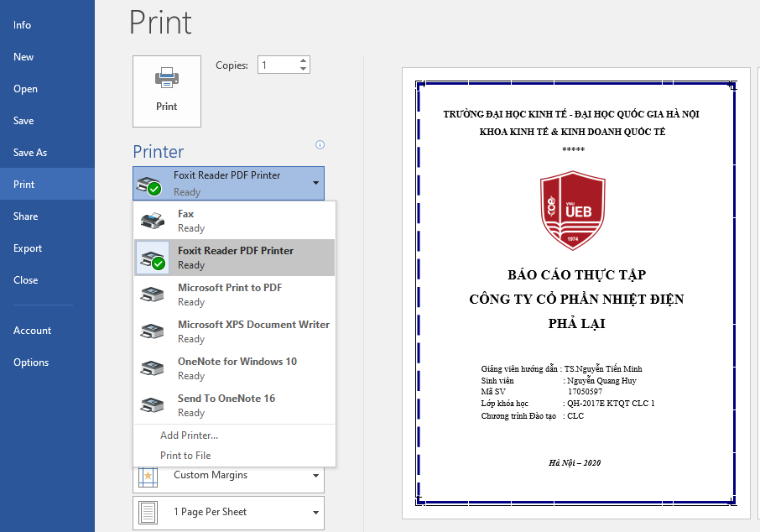
Task: Open Export in the sidebar
Action: pos(47,248)
